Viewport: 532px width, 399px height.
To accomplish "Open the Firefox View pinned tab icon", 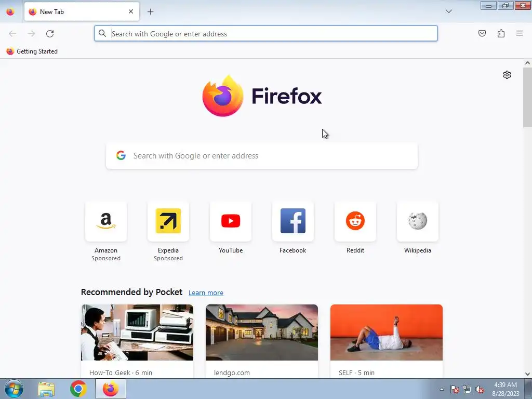I will (10, 11).
